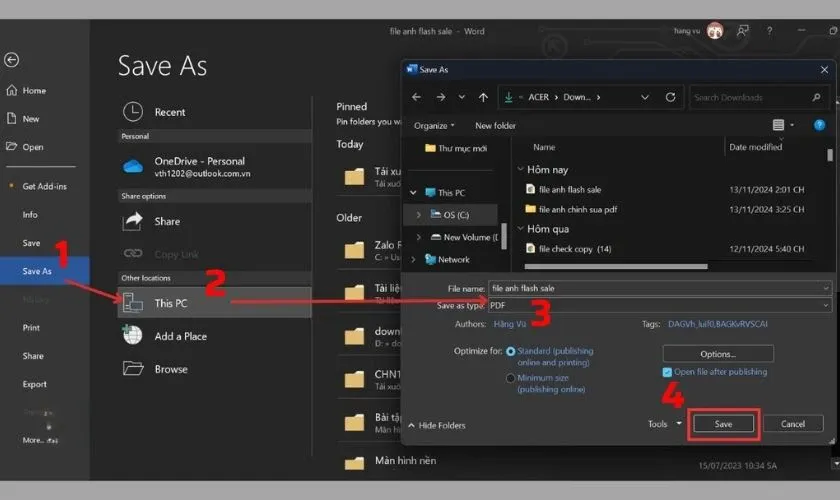
Task: Expand the address bar path dropdown
Action: (645, 97)
